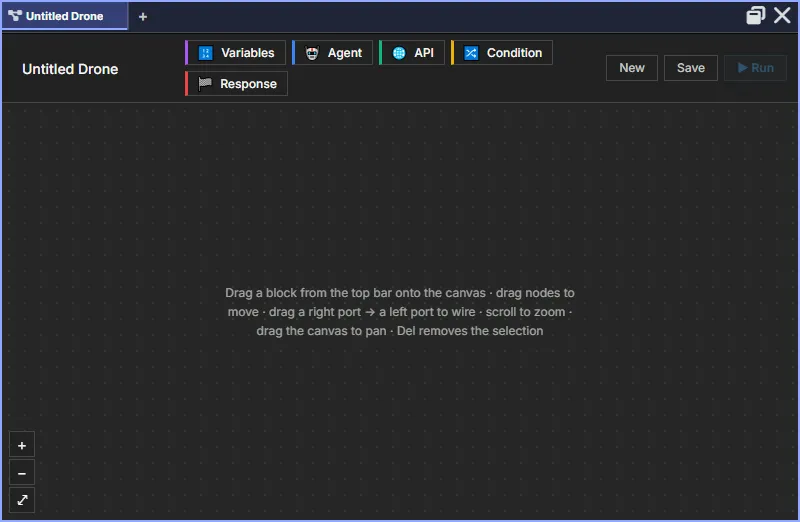This screenshot has height=522, width=800.
Task: Close the drone editor window
Action: pos(782,15)
